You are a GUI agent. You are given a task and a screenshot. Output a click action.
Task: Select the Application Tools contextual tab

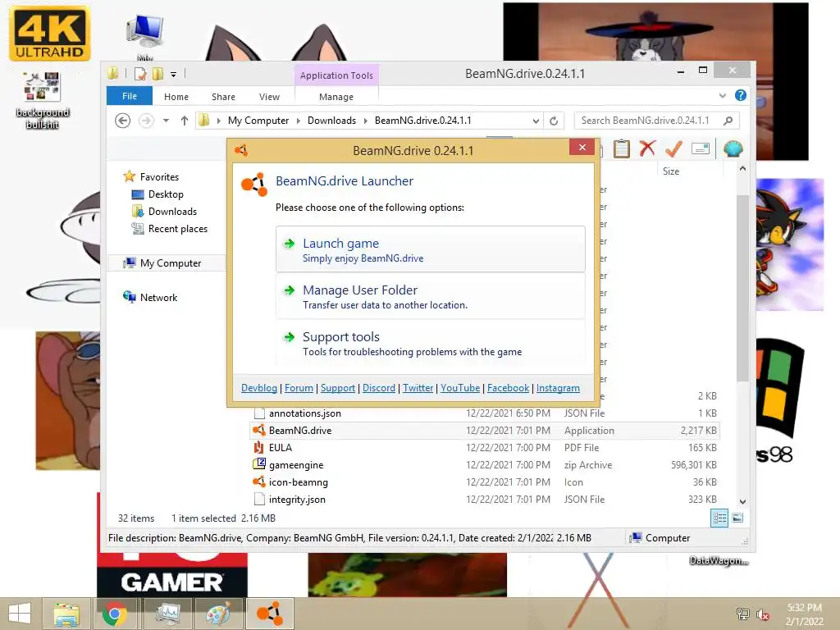pyautogui.click(x=336, y=75)
